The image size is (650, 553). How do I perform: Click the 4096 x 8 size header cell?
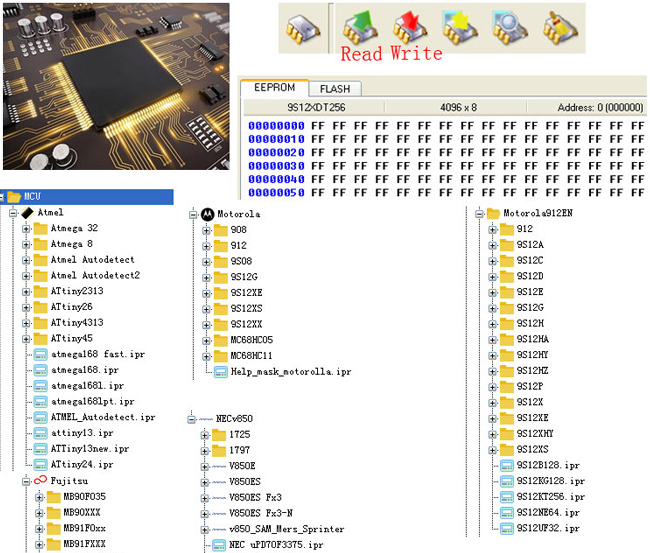[x=458, y=108]
